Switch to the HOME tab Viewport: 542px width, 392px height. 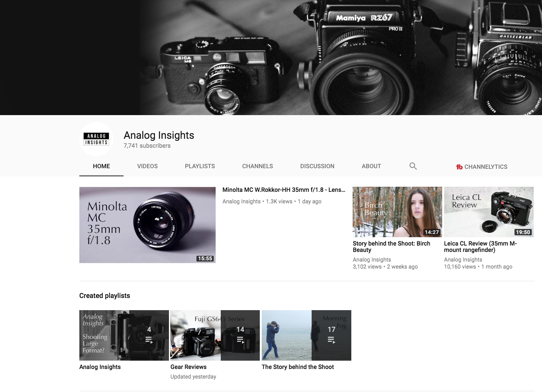tap(101, 166)
